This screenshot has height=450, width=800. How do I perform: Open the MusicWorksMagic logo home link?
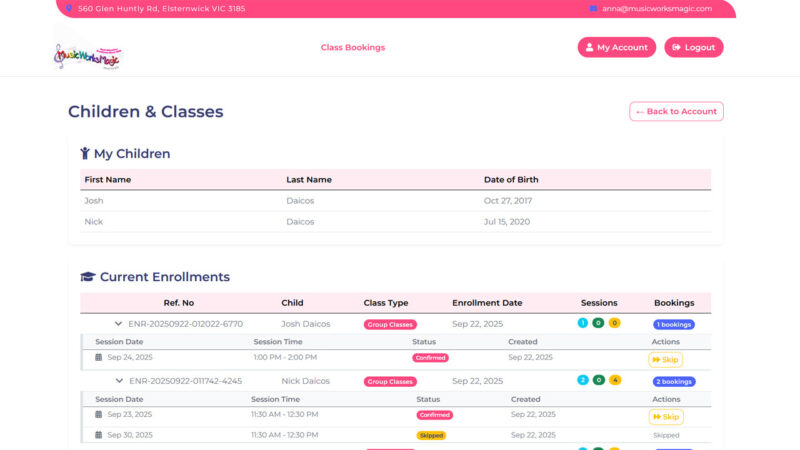(x=88, y=56)
